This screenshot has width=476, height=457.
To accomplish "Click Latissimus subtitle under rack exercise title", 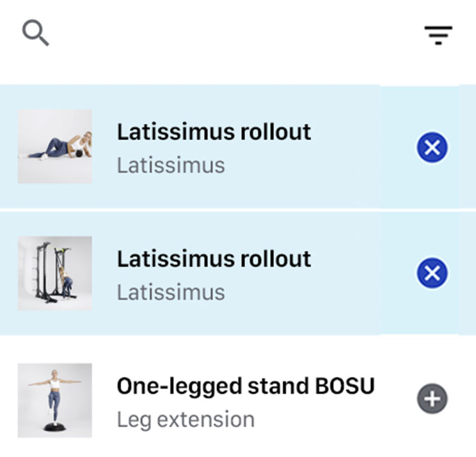I will pyautogui.click(x=170, y=292).
